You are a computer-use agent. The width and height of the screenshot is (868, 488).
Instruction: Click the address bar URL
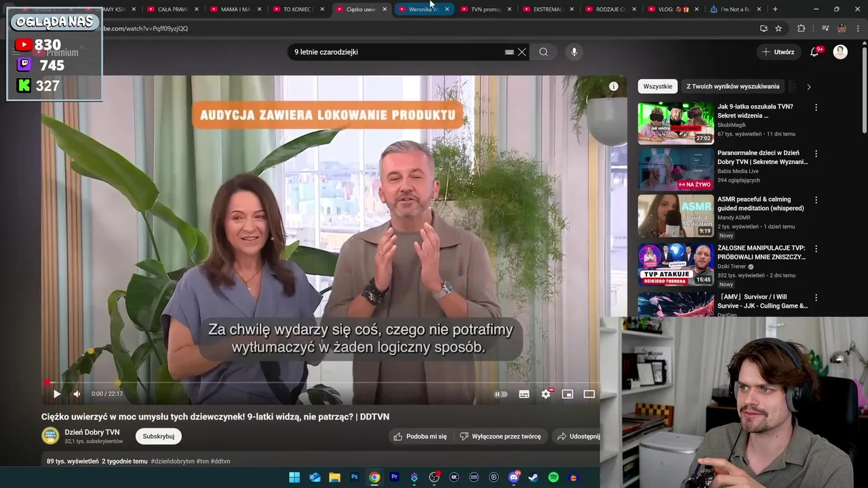[x=145, y=28]
